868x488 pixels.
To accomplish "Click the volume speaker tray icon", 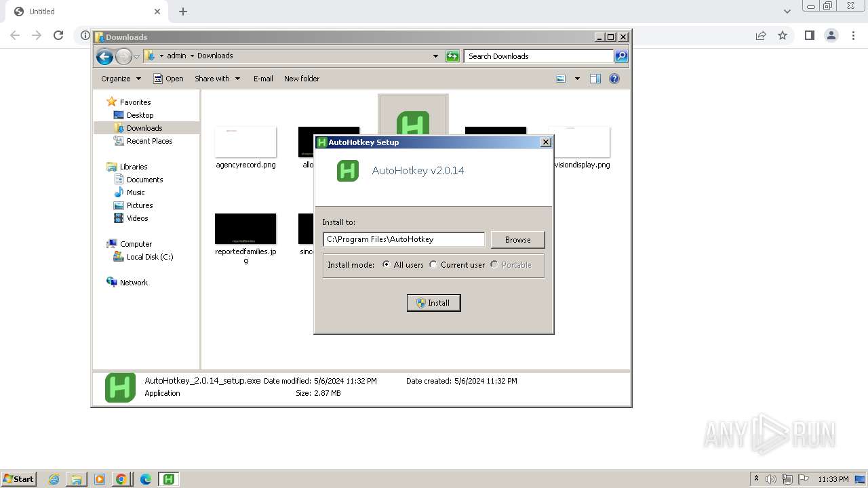I will 771,479.
